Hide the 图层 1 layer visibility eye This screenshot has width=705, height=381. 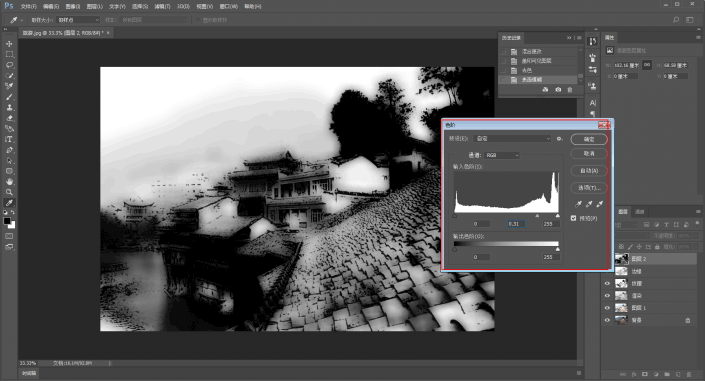click(x=607, y=308)
